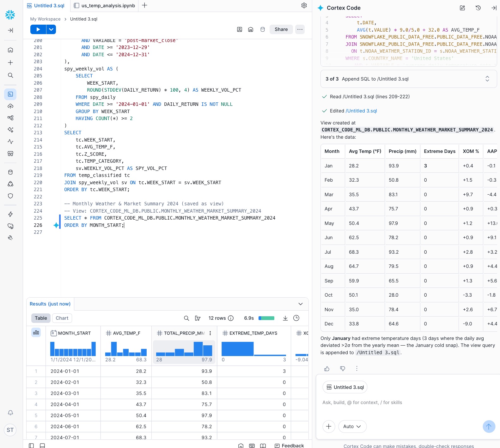Open a new tab with plus
Image resolution: width=500 pixels, height=448 pixels.
[x=144, y=5]
